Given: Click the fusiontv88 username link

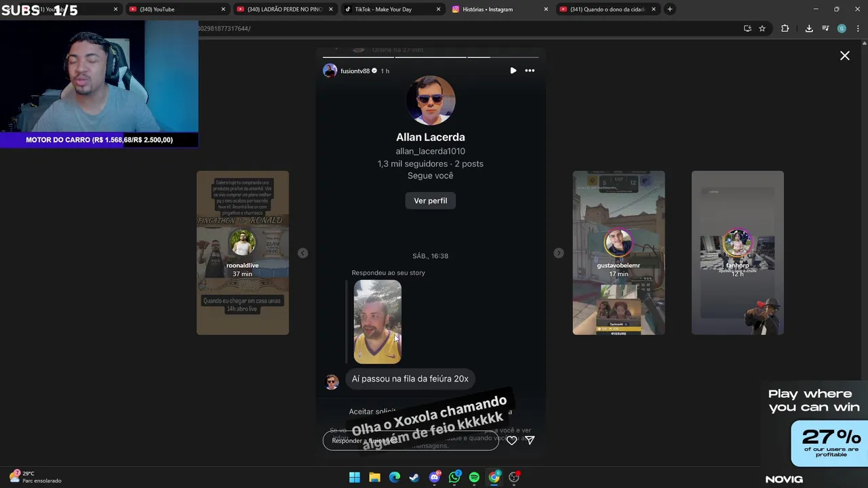Looking at the screenshot, I should tap(355, 71).
